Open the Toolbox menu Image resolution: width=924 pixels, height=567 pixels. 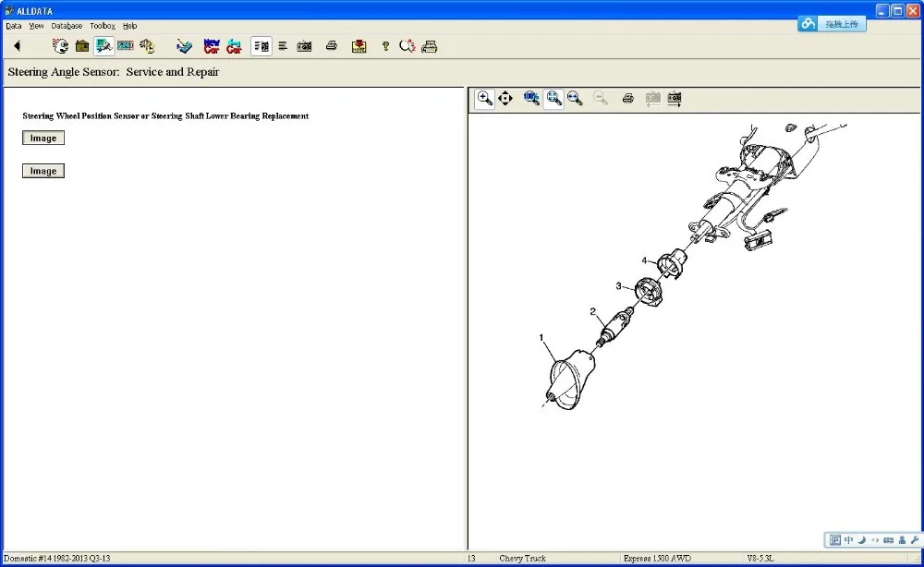(x=103, y=26)
